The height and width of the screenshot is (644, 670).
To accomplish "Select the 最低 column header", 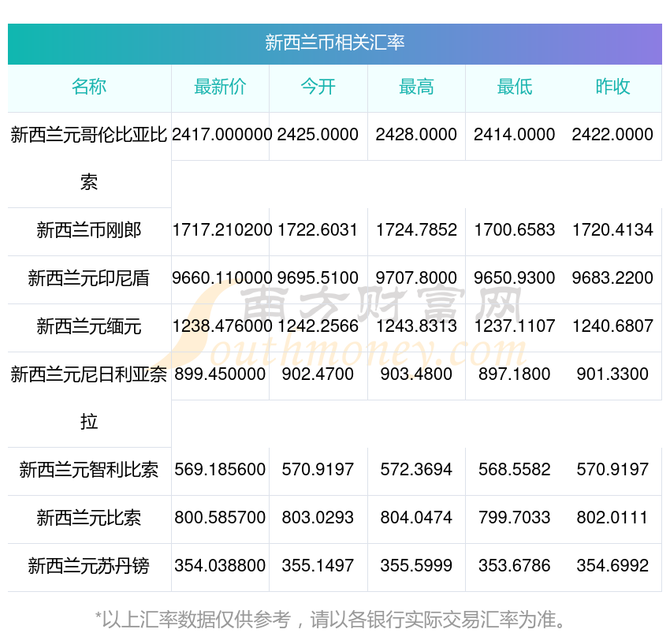I will [515, 87].
